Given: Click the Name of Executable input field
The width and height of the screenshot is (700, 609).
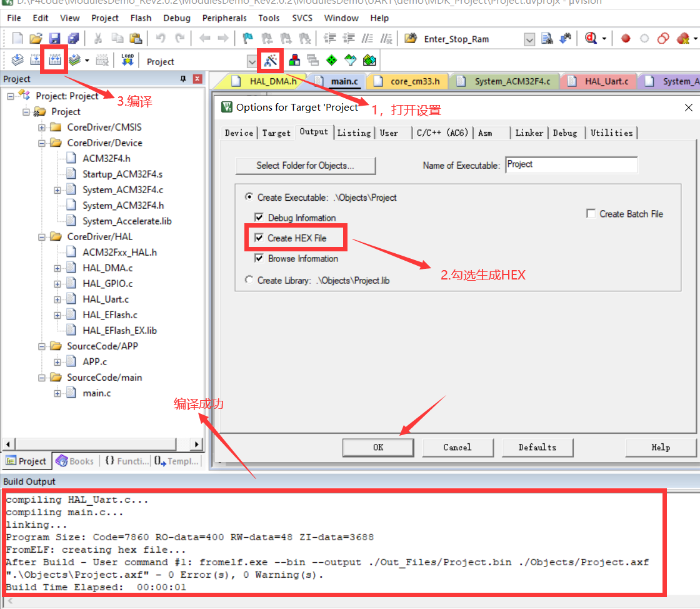Looking at the screenshot, I should [571, 165].
